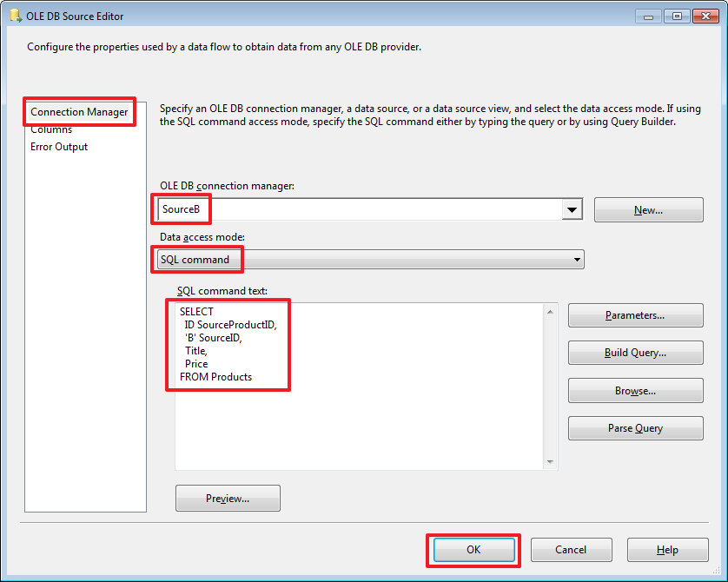
Task: Open the Help documentation
Action: [x=667, y=550]
